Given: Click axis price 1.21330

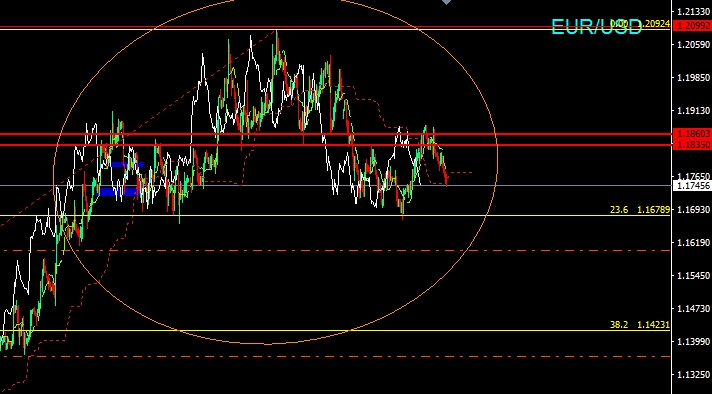Looking at the screenshot, I should click(x=693, y=11).
